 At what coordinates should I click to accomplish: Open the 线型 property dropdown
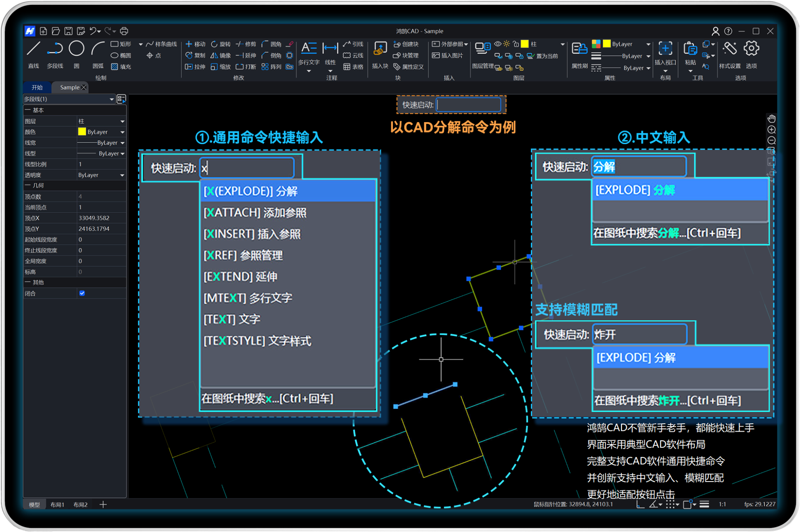101,154
